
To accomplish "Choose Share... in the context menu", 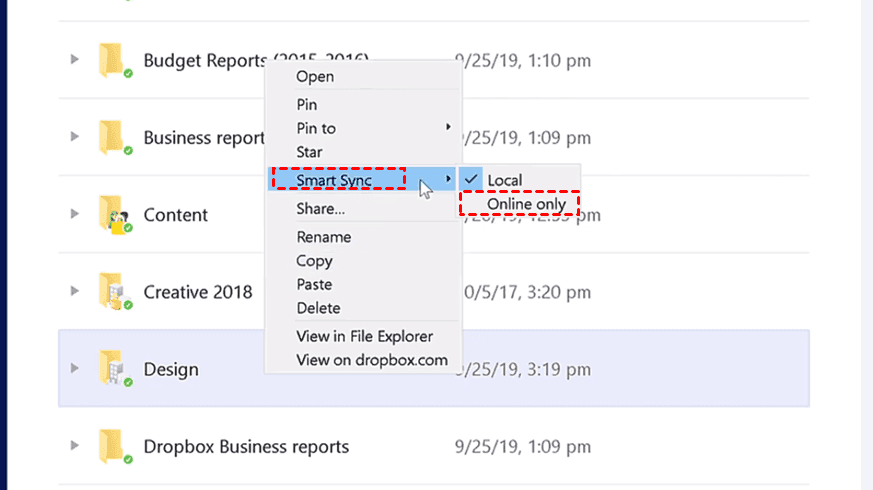I will 320,209.
